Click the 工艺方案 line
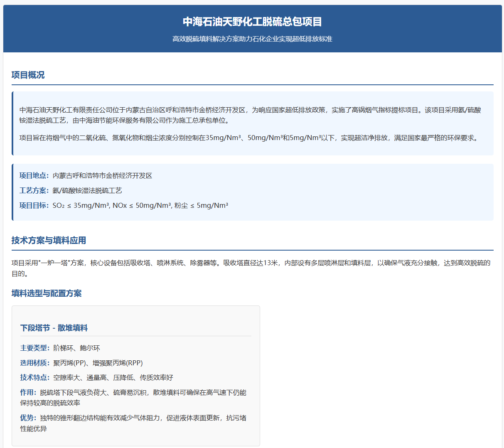504x448 pixels. [x=71, y=190]
